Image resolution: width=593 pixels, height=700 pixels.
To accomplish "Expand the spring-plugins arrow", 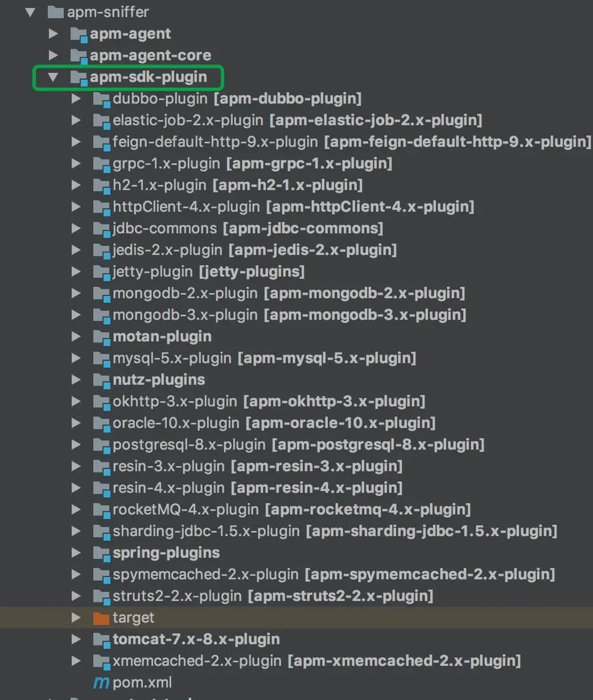I will pos(76,553).
